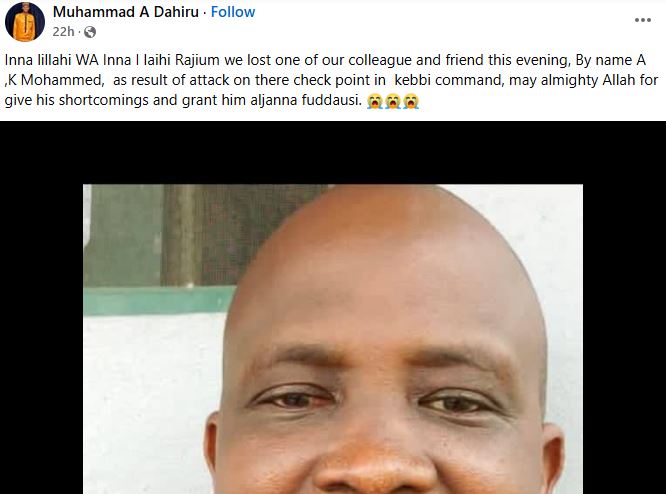The height and width of the screenshot is (494, 666).
Task: Open the posted photo of the bald man
Action: pyautogui.click(x=333, y=339)
